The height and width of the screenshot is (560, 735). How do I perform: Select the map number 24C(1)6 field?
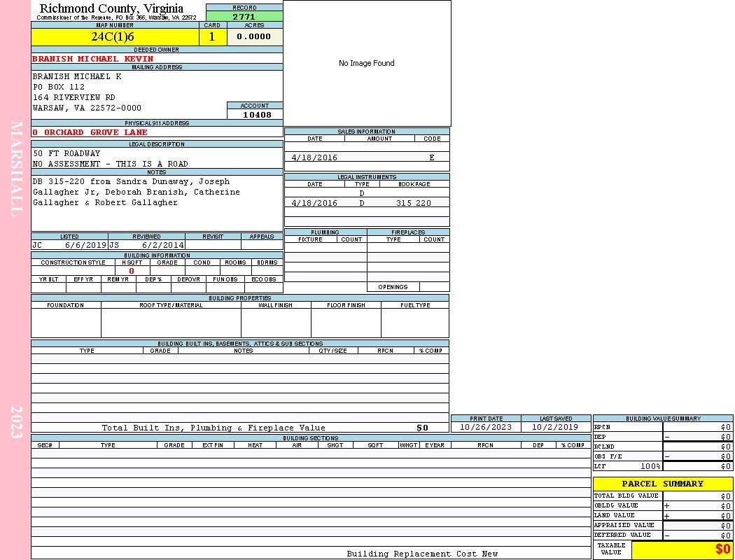pyautogui.click(x=114, y=37)
